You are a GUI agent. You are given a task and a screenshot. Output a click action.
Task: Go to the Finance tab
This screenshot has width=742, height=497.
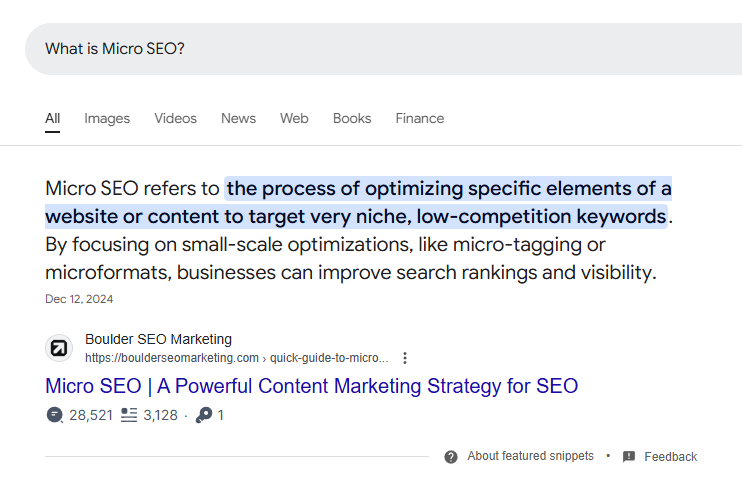(420, 118)
